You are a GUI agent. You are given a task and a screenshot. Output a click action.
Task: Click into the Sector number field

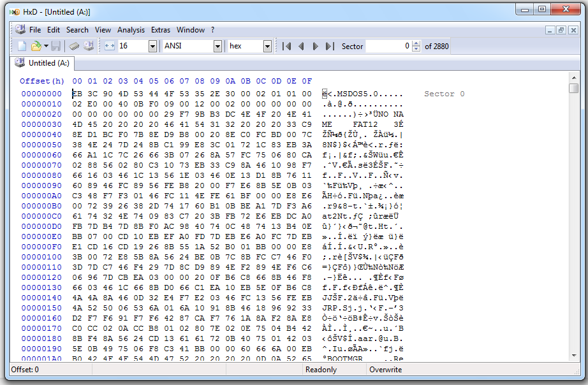pos(388,46)
